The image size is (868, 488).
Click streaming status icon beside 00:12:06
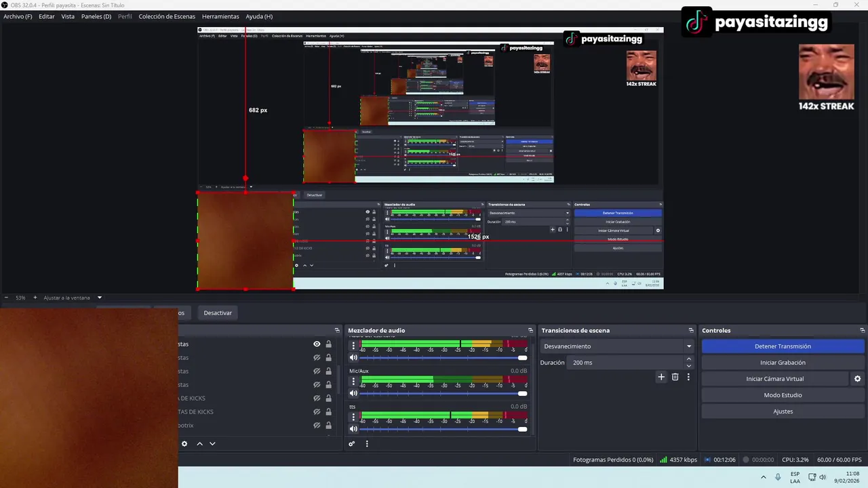(x=708, y=460)
